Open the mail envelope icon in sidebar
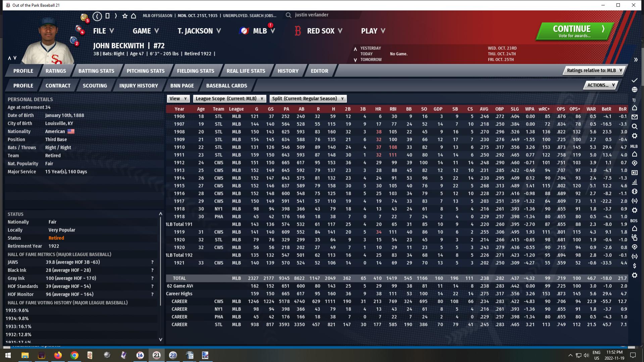Screen dimensions: 644x362 [x=634, y=117]
